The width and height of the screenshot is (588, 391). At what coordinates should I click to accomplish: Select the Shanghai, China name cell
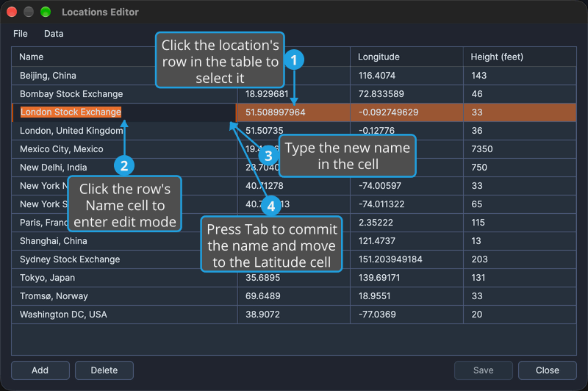[x=124, y=241]
